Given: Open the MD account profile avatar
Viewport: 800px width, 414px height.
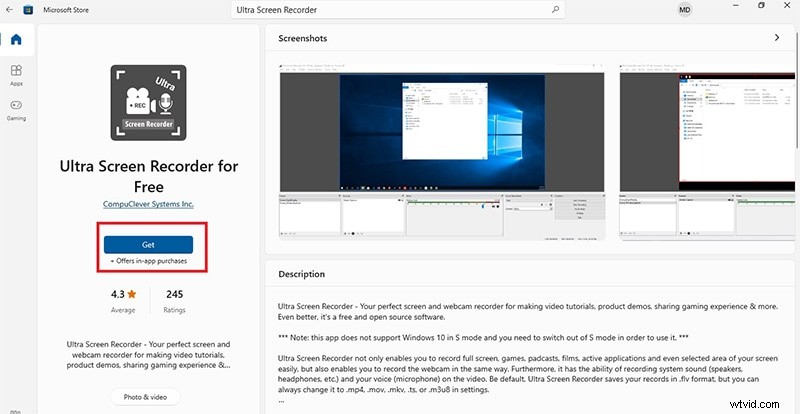Looking at the screenshot, I should pos(684,10).
